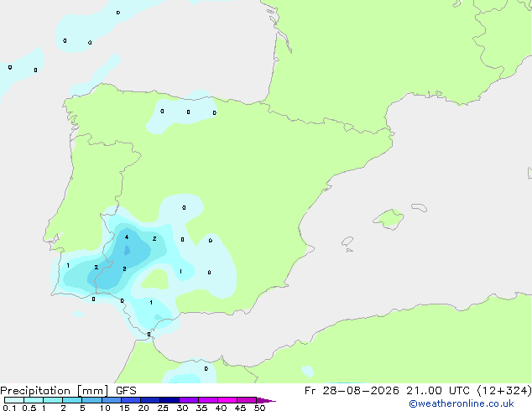Click the legend label '20'

pos(143,408)
